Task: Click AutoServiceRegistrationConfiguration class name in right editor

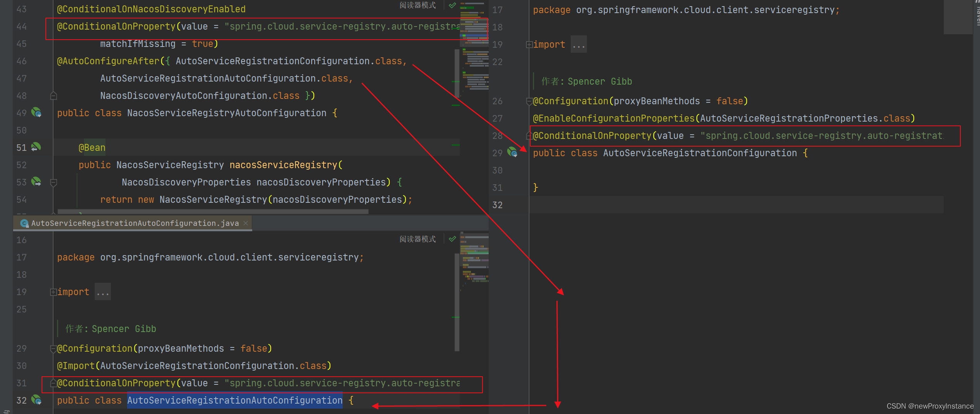Action: (x=700, y=153)
